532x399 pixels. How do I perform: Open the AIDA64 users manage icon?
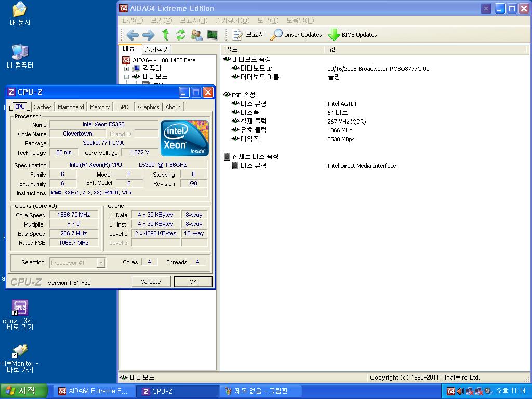[x=196, y=35]
